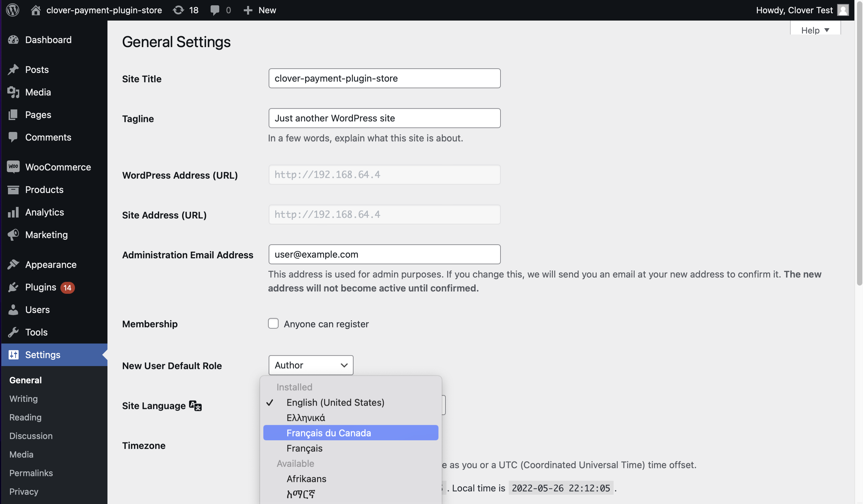Open the New User Default Role dropdown
Viewport: 863px width, 504px height.
(x=311, y=365)
